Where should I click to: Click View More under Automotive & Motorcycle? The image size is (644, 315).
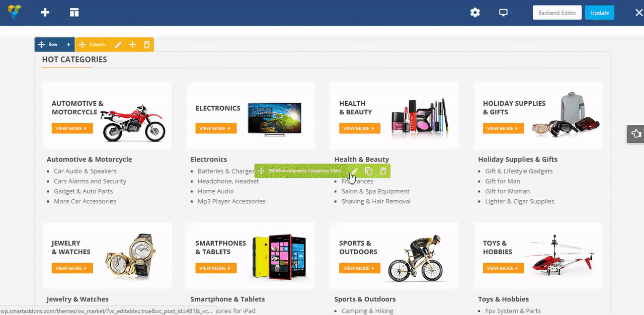point(72,128)
